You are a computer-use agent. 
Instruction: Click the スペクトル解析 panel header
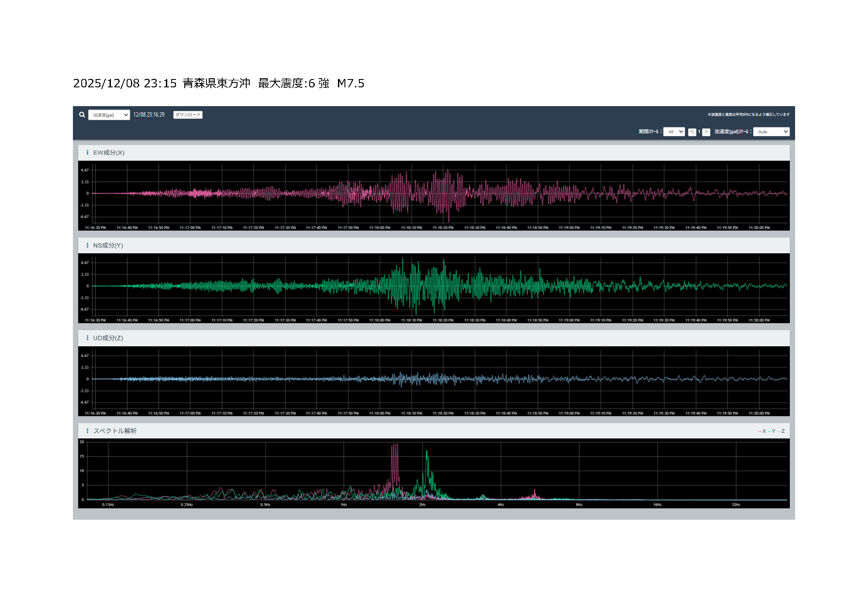click(115, 431)
